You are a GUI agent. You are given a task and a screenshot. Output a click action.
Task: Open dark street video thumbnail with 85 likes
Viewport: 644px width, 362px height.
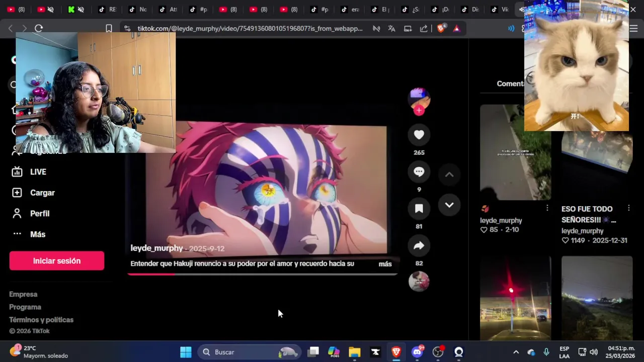point(515,152)
